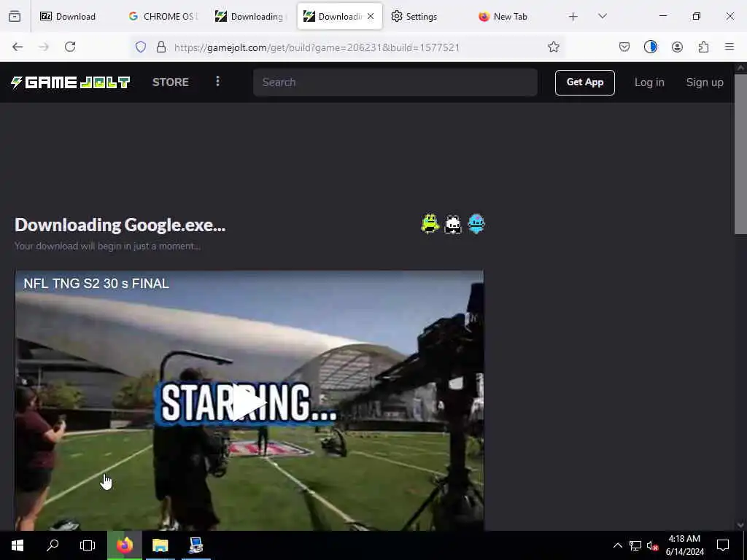747x560 pixels.
Task: Open Game Jolt more options dots
Action: pyautogui.click(x=217, y=82)
